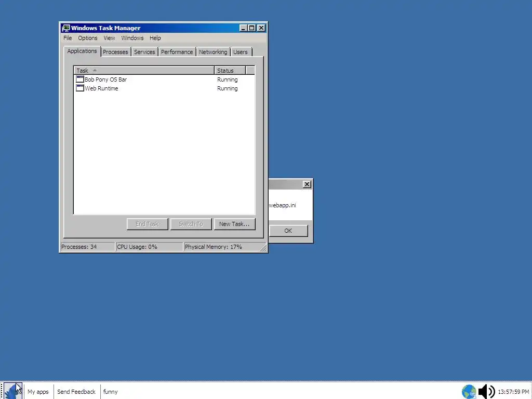This screenshot has height=399, width=532.
Task: Click Running status of Web Runtime
Action: click(228, 88)
